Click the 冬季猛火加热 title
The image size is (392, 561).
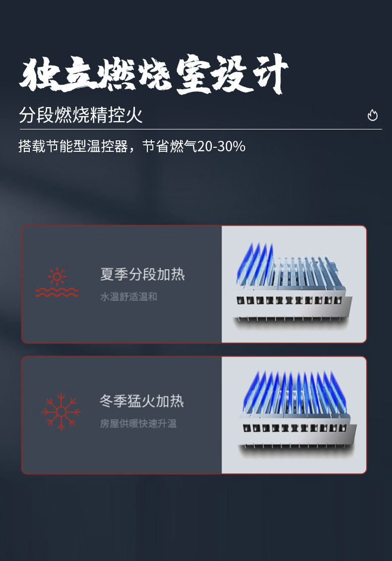tap(142, 401)
